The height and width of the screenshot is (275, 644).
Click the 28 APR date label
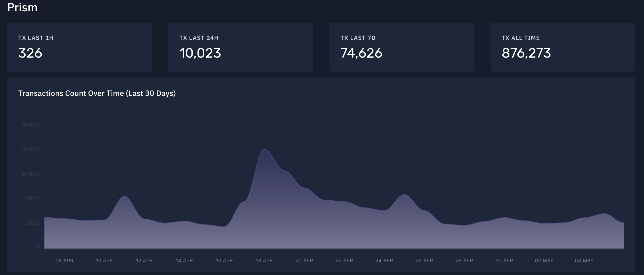(464, 261)
